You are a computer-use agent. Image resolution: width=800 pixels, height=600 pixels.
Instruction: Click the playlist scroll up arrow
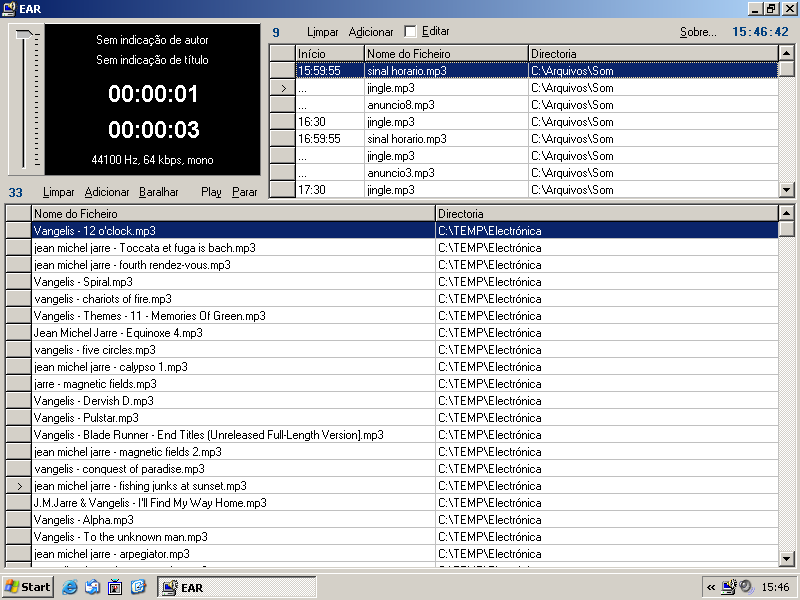tap(786, 213)
